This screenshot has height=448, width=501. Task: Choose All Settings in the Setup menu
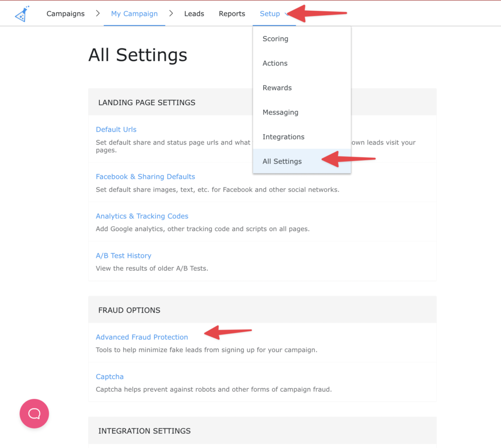click(301, 161)
